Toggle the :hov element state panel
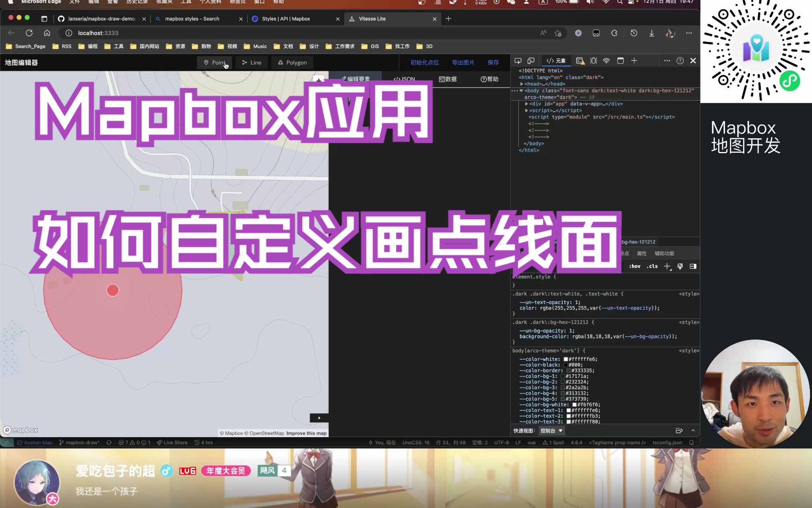812x508 pixels. 634,266
